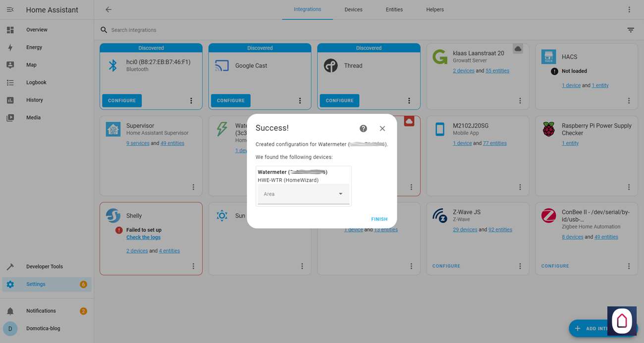Expand the Area dropdown for Watermeter
The height and width of the screenshot is (343, 644).
(x=303, y=194)
